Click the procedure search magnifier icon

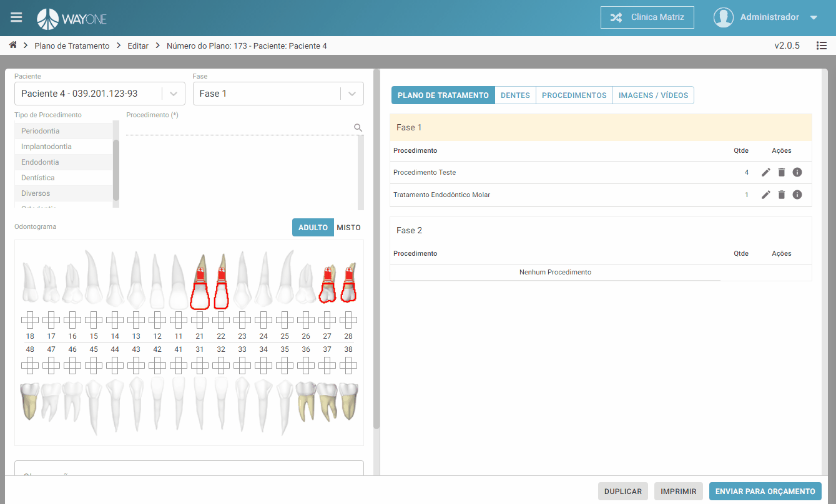[x=358, y=127]
